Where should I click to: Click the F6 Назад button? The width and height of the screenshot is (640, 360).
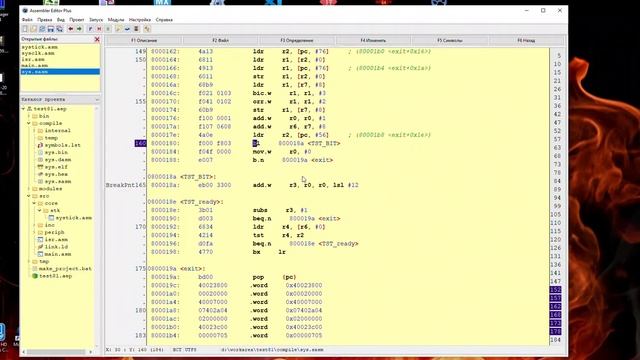pyautogui.click(x=526, y=40)
